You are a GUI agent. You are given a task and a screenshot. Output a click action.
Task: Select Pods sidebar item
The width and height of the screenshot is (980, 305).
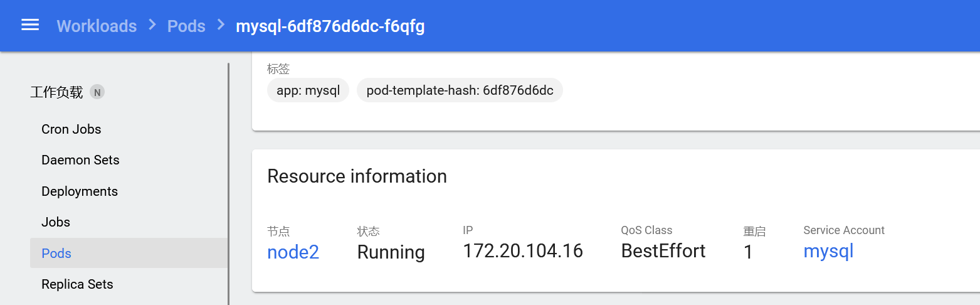[129, 253]
